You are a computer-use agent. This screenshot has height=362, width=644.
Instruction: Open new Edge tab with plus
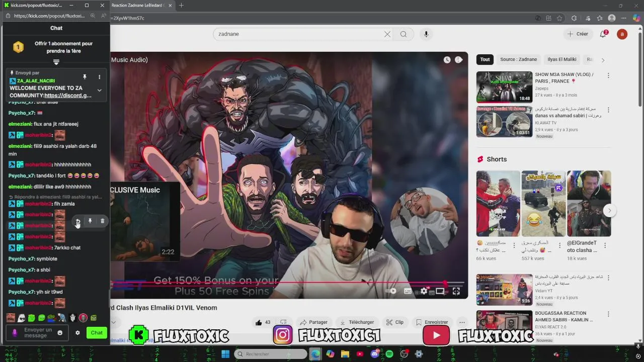click(181, 6)
